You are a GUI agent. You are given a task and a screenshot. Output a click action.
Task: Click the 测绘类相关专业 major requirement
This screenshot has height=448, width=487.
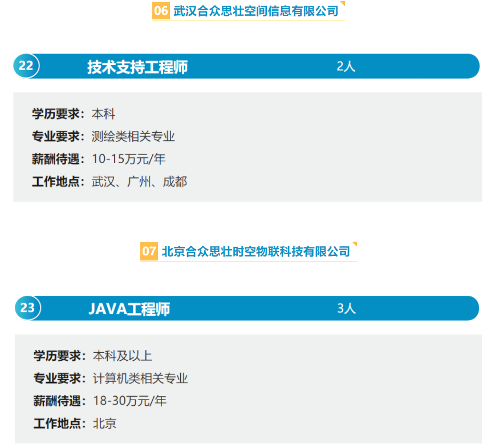(x=133, y=137)
